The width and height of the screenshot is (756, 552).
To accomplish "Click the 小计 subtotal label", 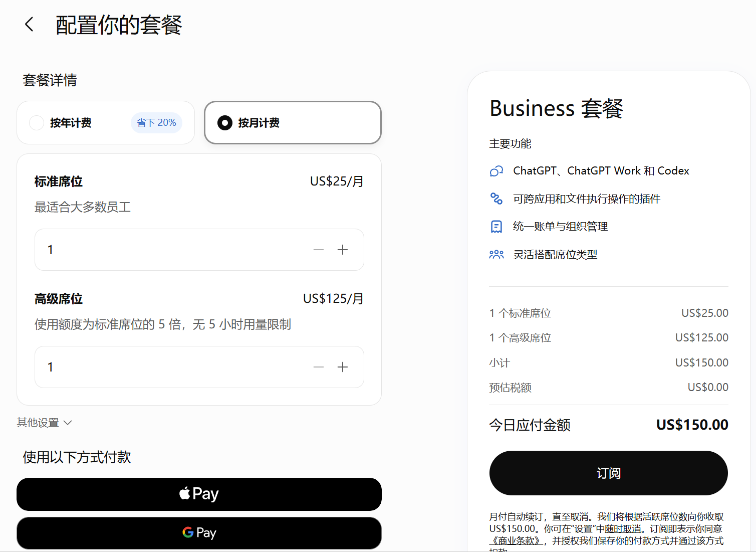I will click(499, 363).
